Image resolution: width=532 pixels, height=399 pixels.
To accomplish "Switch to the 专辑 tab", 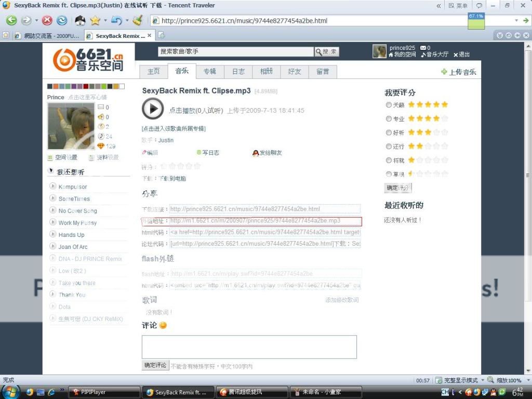I will coord(209,71).
